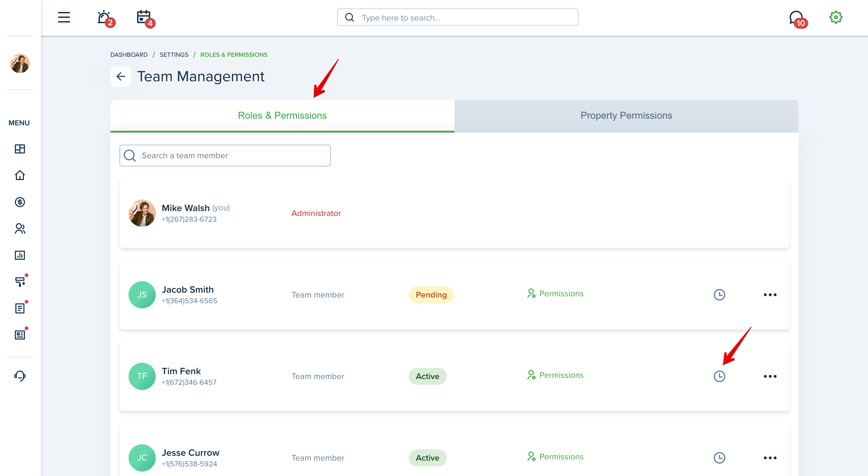Click the Jesse Currow name

pyautogui.click(x=190, y=453)
